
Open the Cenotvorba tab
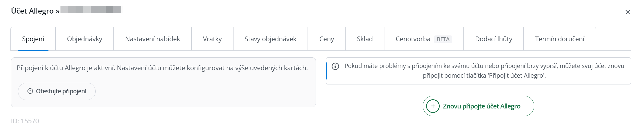[x=424, y=39]
